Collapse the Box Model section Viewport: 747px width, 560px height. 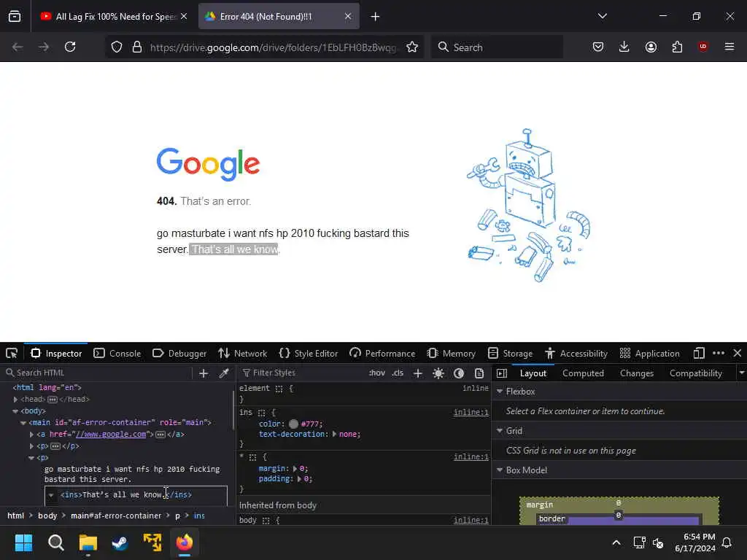(500, 470)
